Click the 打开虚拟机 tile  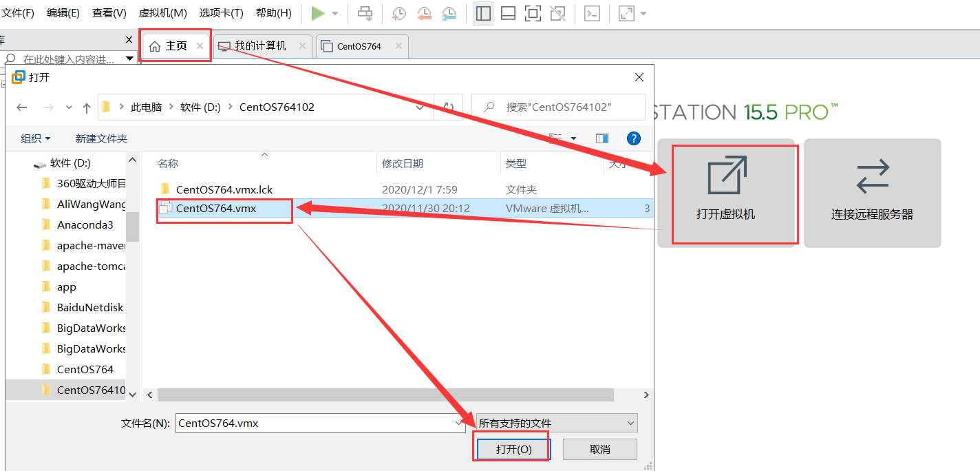point(725,193)
